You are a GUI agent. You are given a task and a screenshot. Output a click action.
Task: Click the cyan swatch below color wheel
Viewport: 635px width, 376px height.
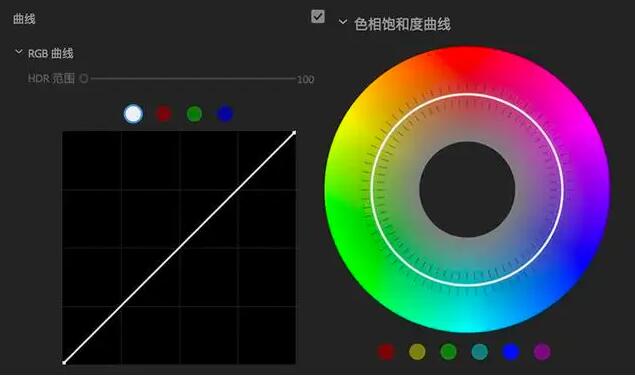[480, 352]
